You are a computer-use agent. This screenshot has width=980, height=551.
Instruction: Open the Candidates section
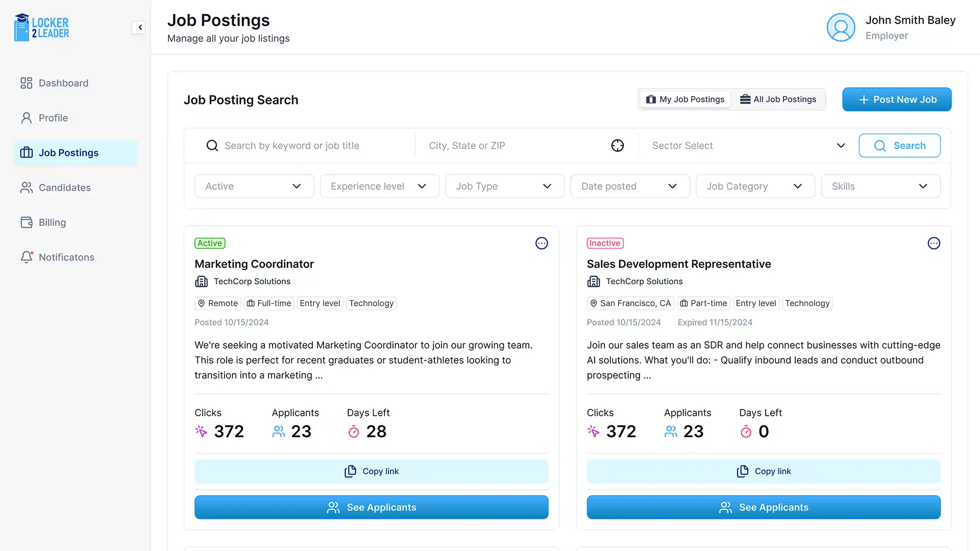[x=64, y=188]
